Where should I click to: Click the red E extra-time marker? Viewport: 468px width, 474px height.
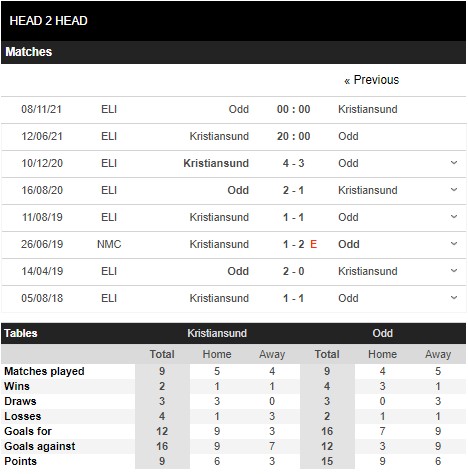pyautogui.click(x=313, y=244)
